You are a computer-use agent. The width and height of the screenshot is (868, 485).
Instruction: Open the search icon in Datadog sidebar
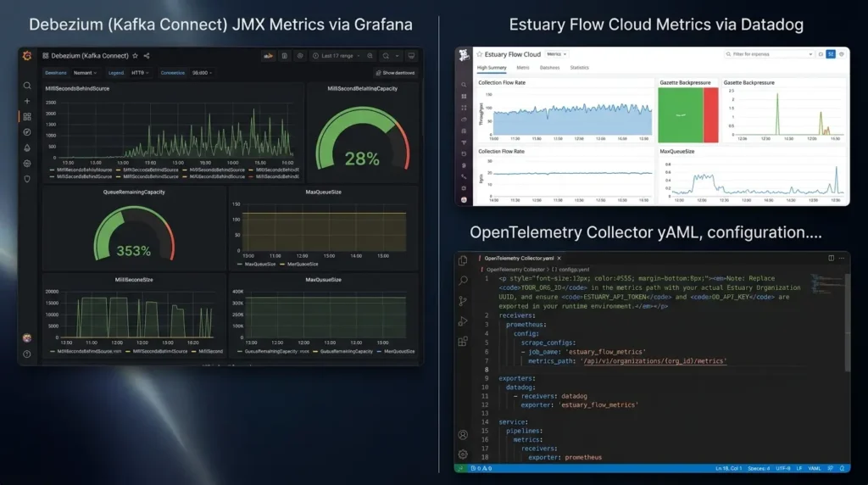click(464, 85)
